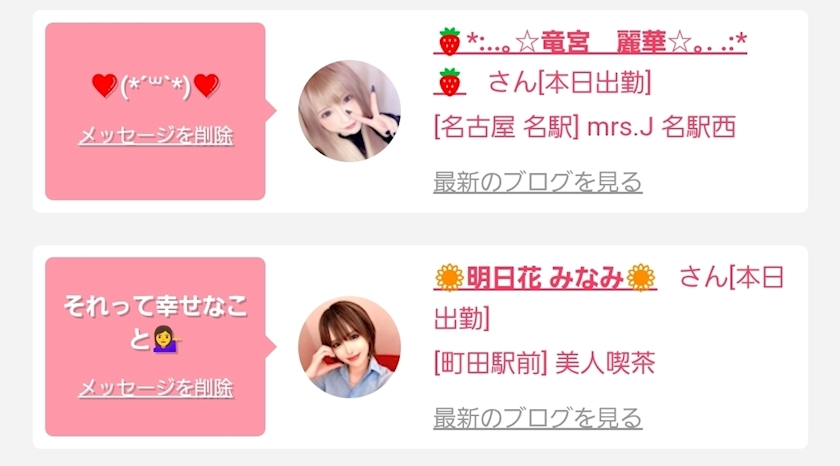Click the strawberry icon before 竜宮 麗華's name
This screenshot has height=466, width=840.
point(449,41)
